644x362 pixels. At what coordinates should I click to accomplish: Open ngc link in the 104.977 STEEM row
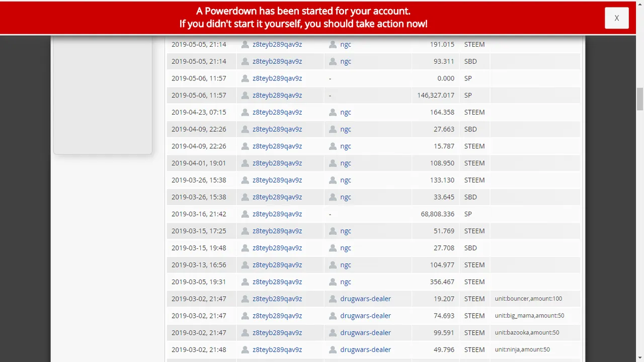(346, 265)
